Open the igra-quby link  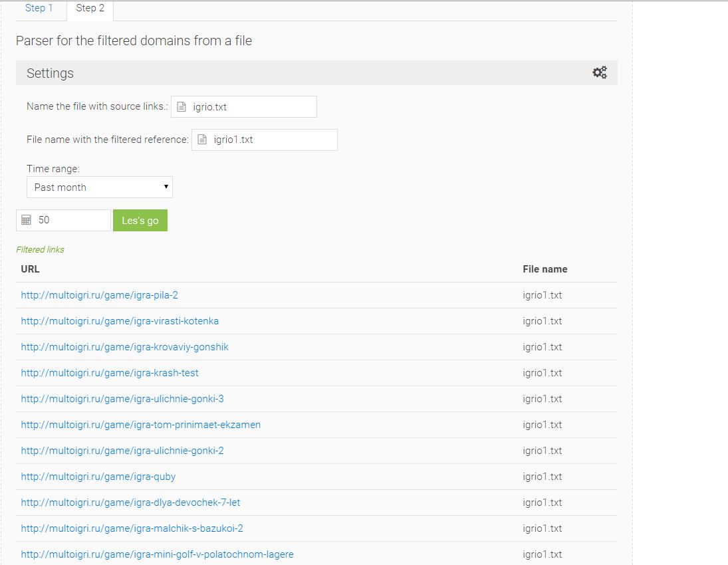click(98, 477)
